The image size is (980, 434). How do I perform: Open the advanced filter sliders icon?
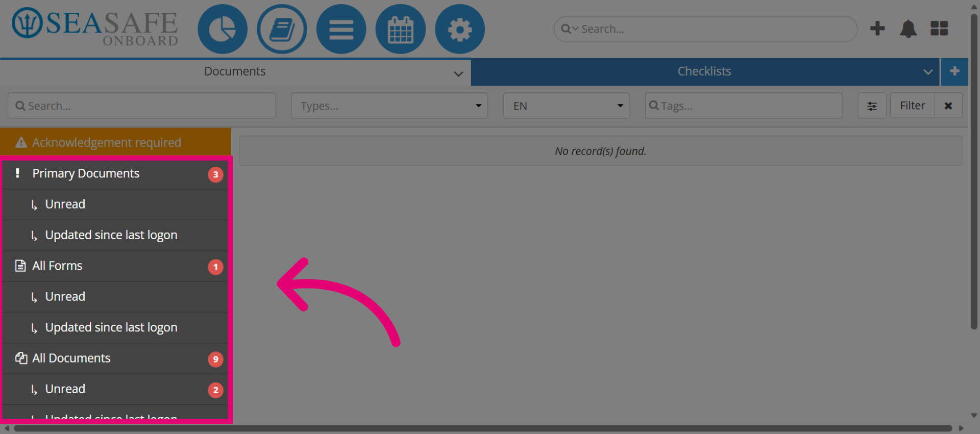[872, 106]
